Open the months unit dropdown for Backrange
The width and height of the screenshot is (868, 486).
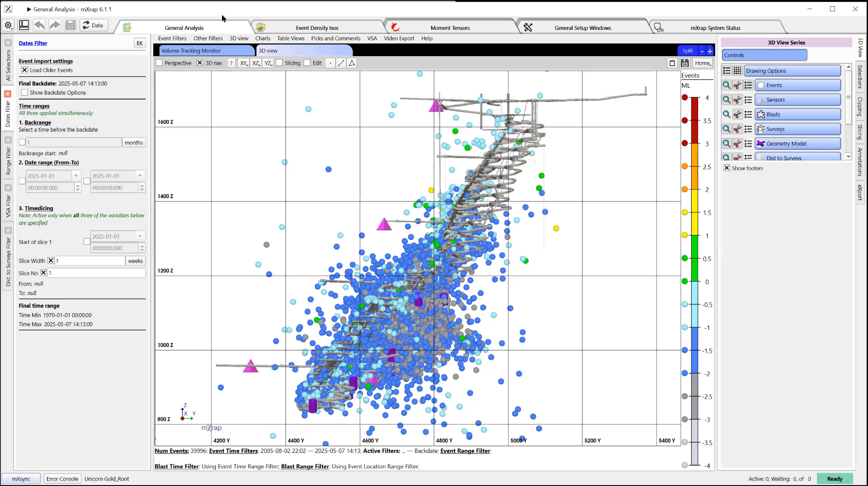click(134, 143)
